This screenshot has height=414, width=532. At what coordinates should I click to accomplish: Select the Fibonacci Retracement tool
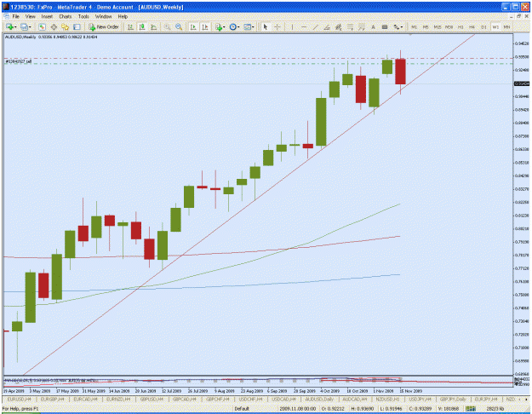[x=350, y=26]
